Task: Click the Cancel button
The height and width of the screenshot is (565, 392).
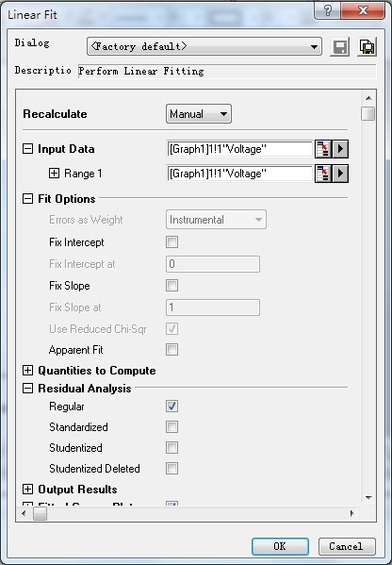Action: (x=347, y=546)
